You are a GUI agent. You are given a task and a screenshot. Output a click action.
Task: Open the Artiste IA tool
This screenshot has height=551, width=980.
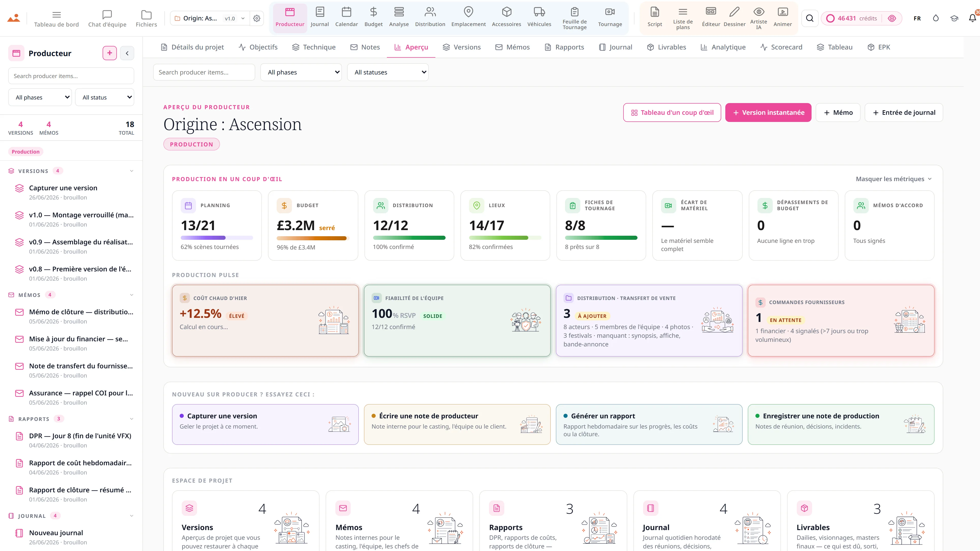coord(758,18)
